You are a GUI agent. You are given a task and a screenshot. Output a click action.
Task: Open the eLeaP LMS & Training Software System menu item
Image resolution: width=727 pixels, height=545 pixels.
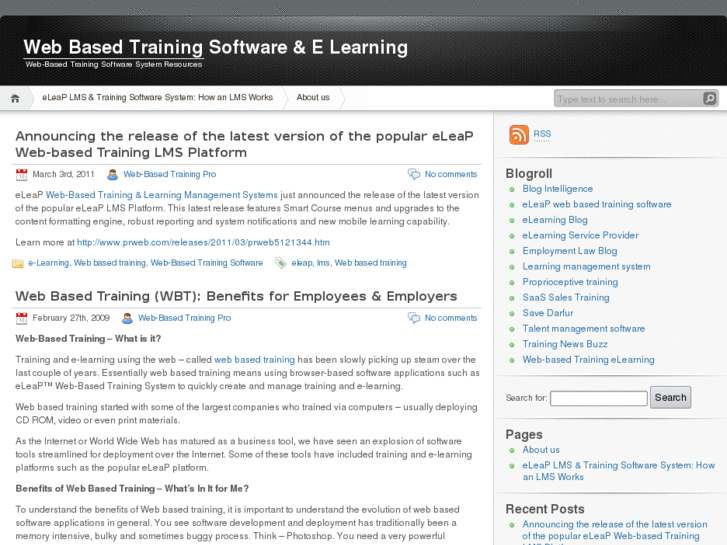pyautogui.click(x=157, y=97)
